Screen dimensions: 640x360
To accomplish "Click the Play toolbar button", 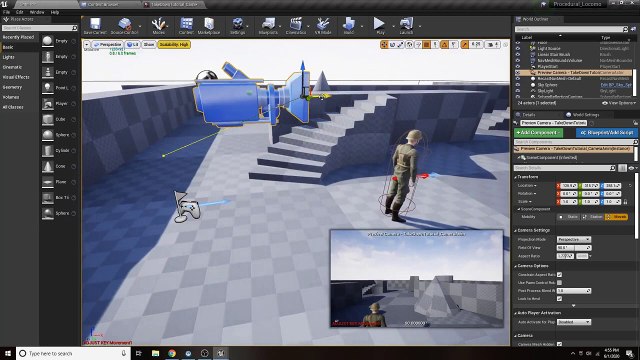I will tap(380, 26).
